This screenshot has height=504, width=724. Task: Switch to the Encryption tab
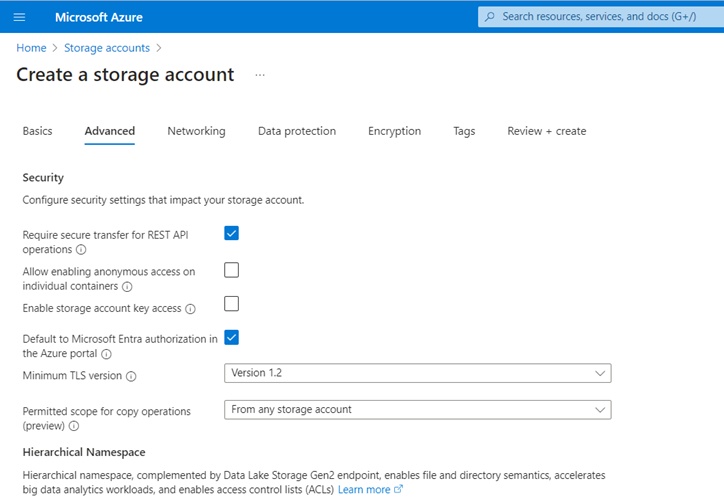point(394,131)
